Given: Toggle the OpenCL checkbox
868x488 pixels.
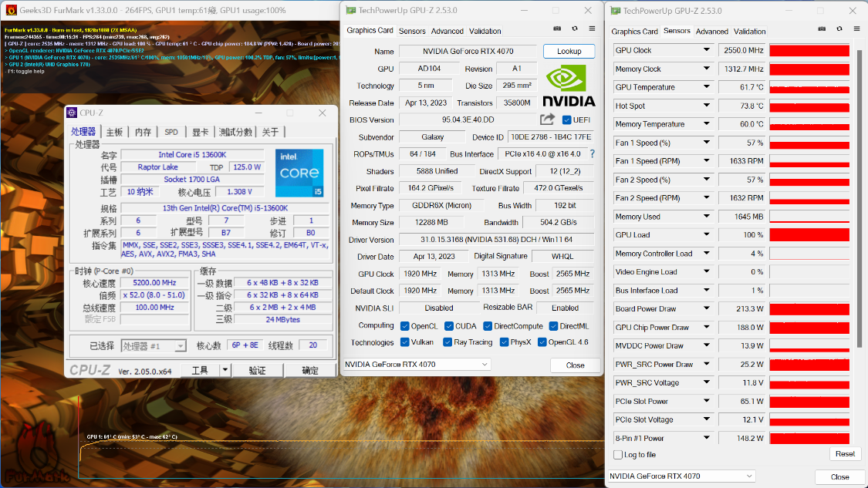Looking at the screenshot, I should click(404, 326).
